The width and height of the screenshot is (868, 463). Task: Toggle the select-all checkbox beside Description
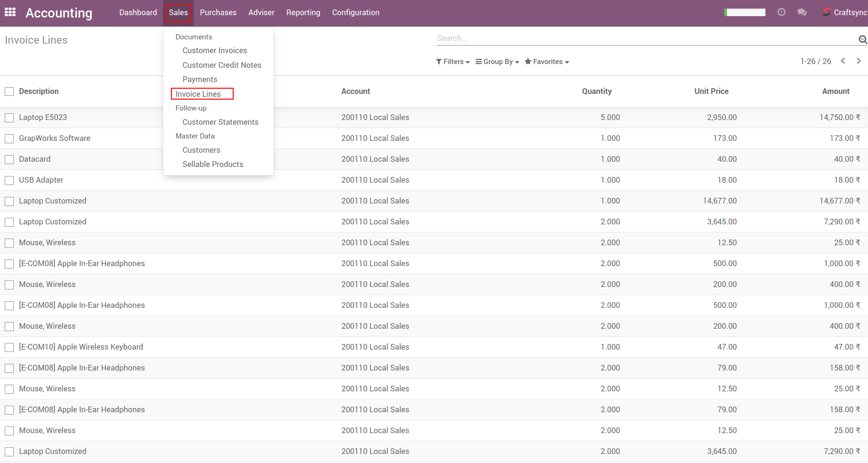(9, 92)
